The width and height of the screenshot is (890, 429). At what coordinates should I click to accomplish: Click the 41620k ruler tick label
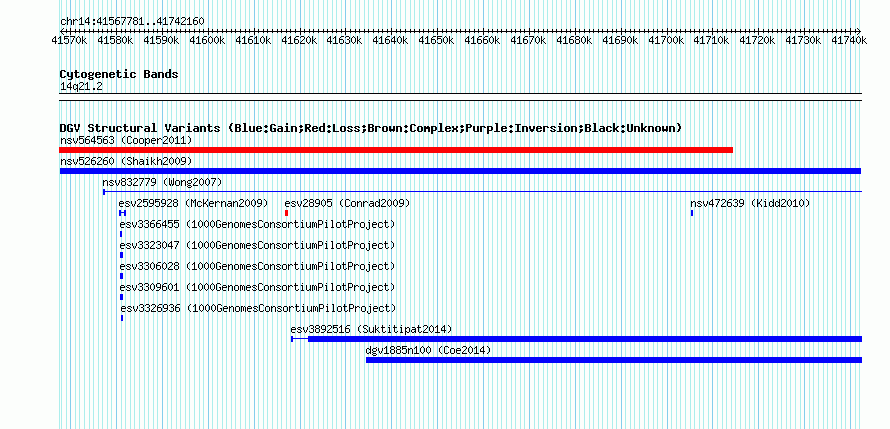(299, 40)
